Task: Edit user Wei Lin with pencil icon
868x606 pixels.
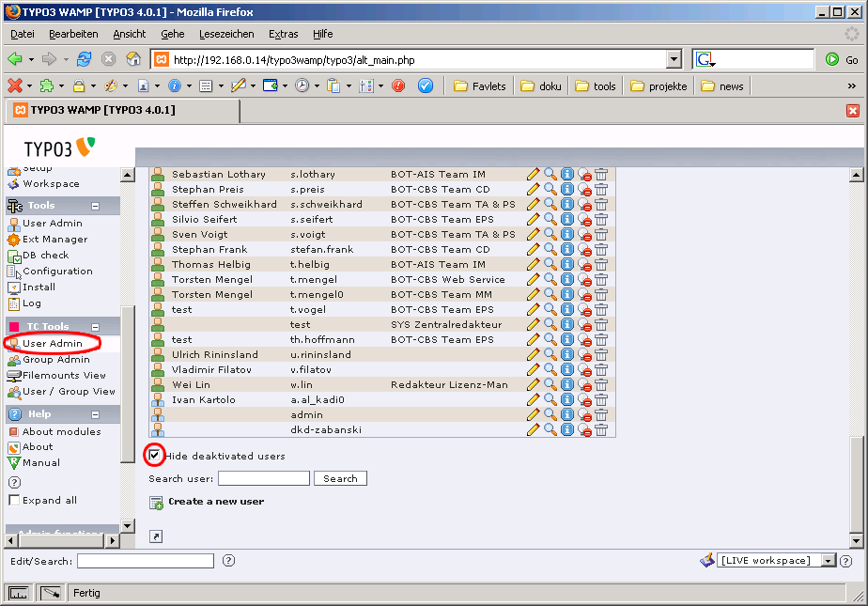Action: coord(533,384)
